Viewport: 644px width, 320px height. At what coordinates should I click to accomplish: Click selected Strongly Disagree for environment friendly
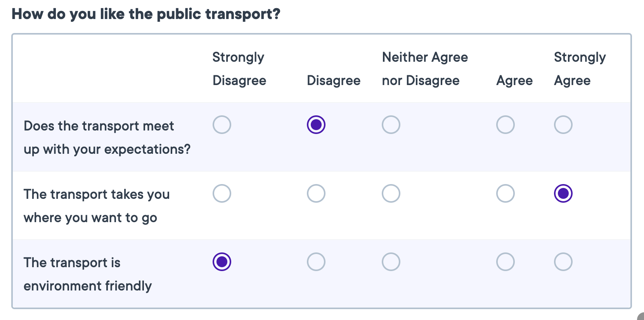(x=222, y=262)
